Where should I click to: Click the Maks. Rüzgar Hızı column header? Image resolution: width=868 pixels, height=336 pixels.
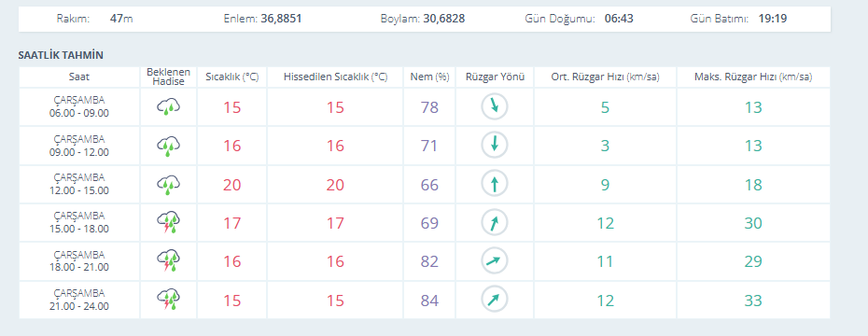(x=753, y=77)
